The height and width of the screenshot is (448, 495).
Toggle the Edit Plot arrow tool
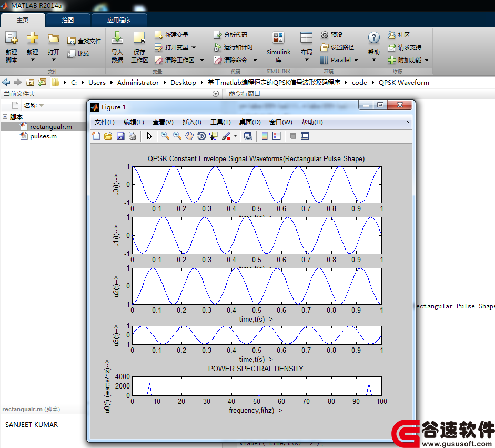coord(149,136)
